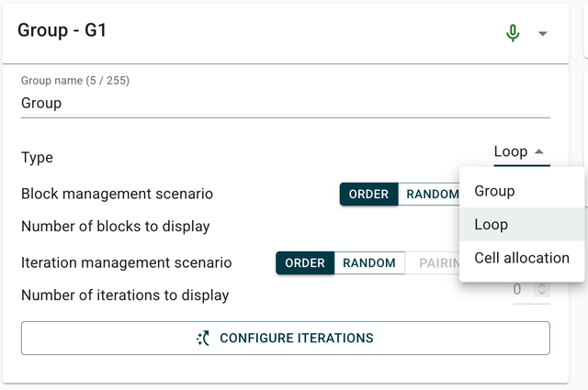Click the green microphone icon
Screen dimensions: 588x390
[513, 33]
